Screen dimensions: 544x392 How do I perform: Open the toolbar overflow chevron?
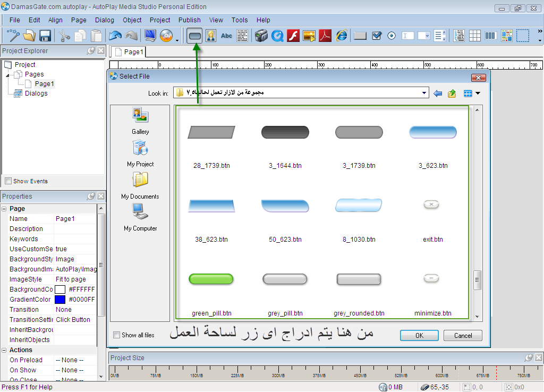pos(540,31)
